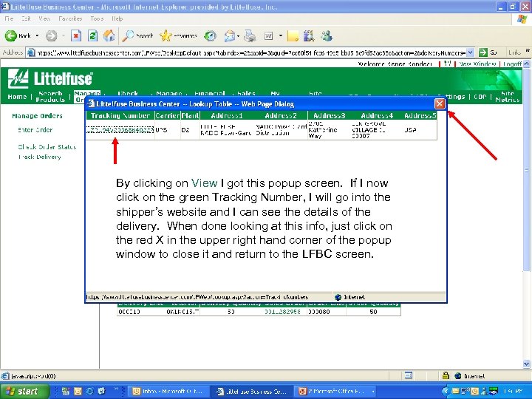
Task: Click the Stop loading toolbar icon
Action: 76,35
